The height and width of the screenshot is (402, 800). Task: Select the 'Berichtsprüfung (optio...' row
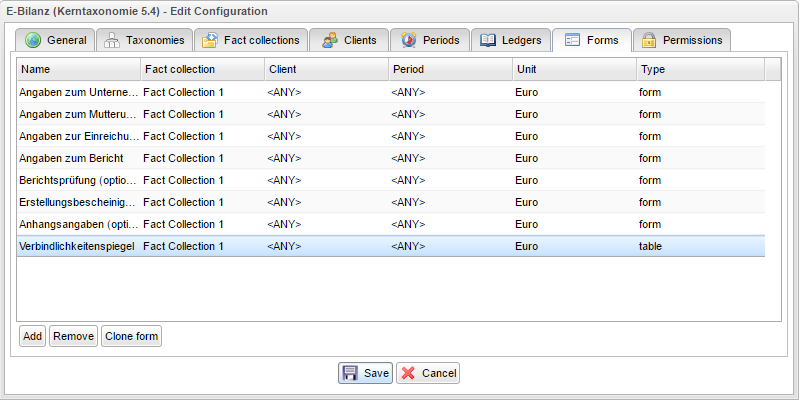coord(391,180)
